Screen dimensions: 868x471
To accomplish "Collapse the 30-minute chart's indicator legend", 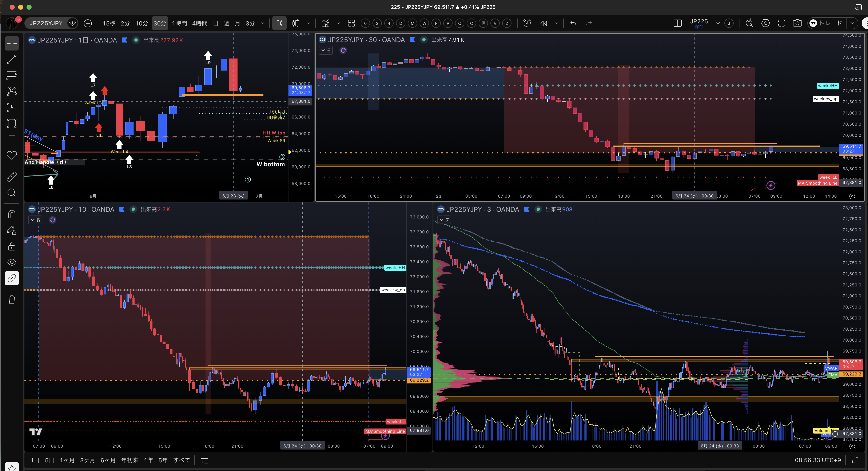I will point(326,51).
